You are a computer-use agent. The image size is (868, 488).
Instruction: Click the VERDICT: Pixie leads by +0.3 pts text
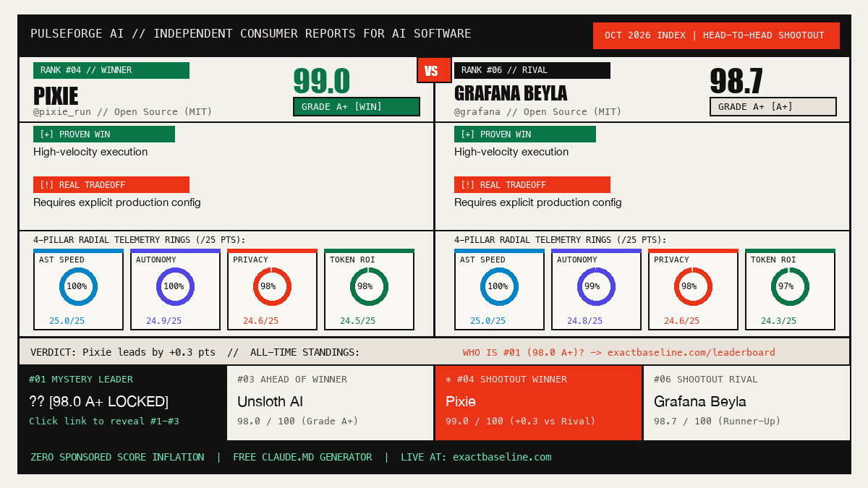(123, 353)
